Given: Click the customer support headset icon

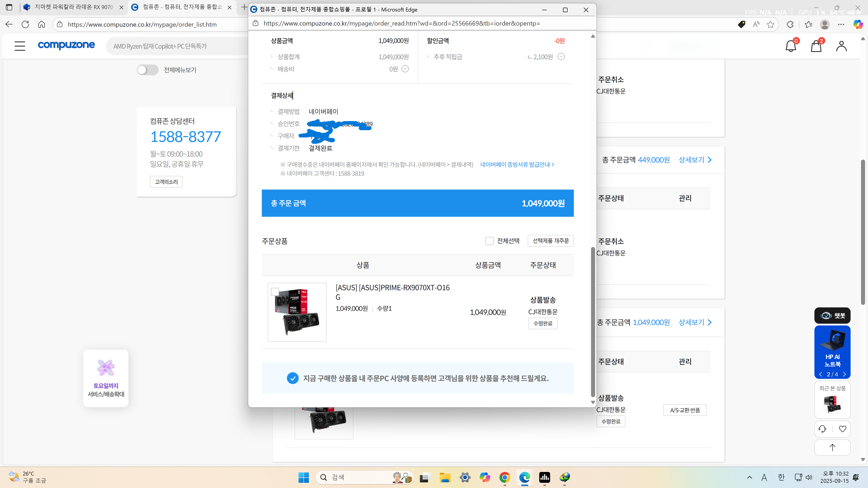Looking at the screenshot, I should (x=822, y=429).
